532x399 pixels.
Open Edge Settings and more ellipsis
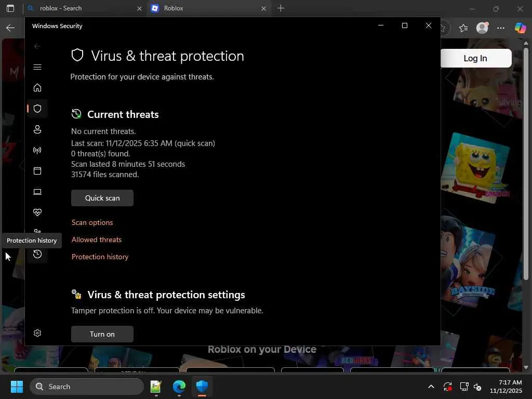point(501,28)
